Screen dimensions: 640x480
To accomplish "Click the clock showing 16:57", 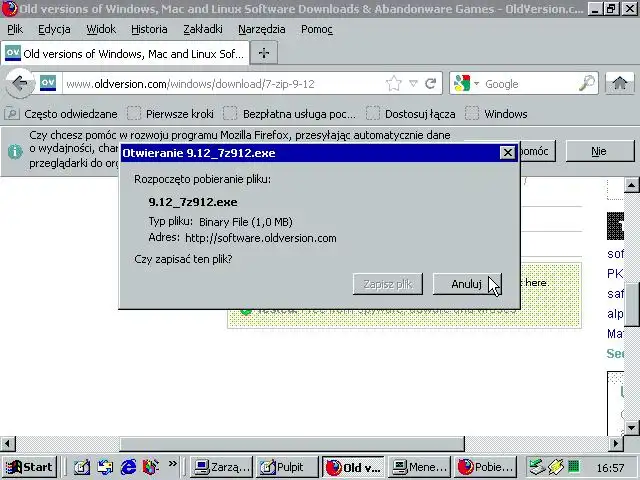I will pos(610,467).
